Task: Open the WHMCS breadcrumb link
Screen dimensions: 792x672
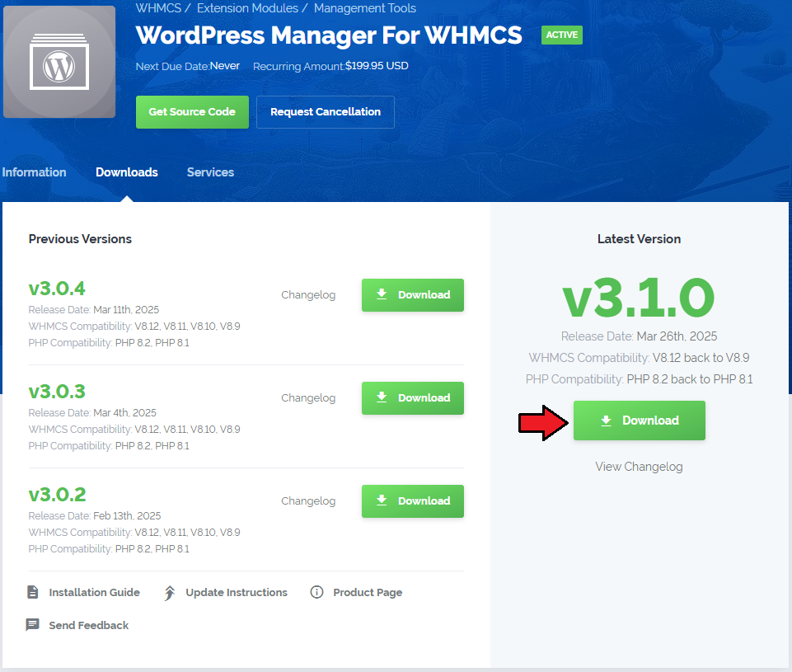Action: (158, 8)
